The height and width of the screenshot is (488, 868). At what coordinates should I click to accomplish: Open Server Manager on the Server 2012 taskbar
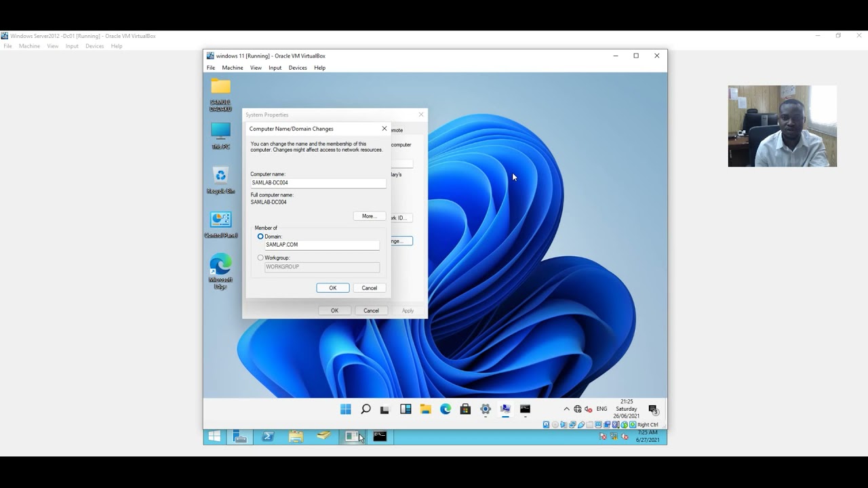(x=239, y=436)
